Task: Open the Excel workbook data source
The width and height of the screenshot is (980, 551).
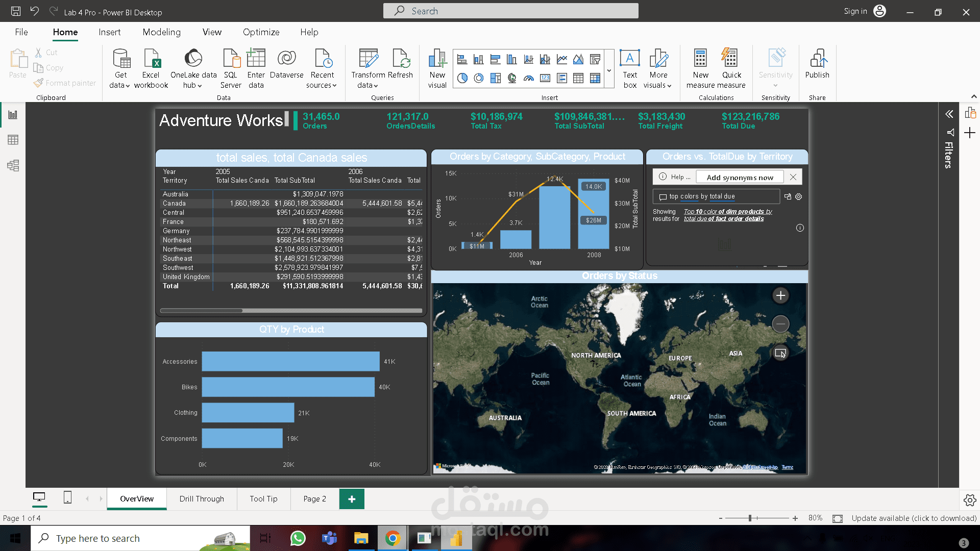Action: point(151,68)
